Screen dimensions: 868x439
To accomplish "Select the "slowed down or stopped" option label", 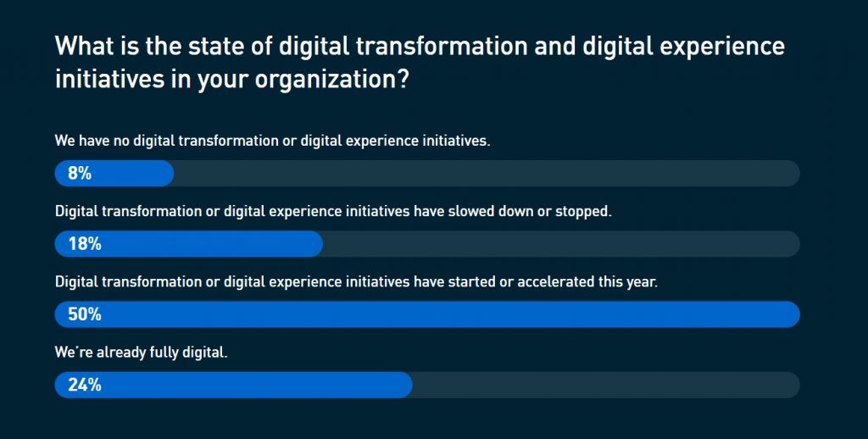I will pos(332,211).
